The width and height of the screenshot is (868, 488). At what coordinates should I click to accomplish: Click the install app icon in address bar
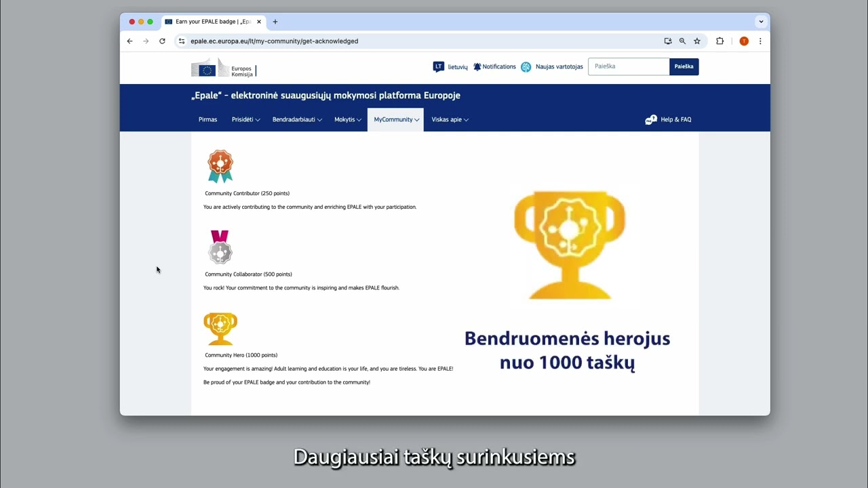pyautogui.click(x=668, y=41)
